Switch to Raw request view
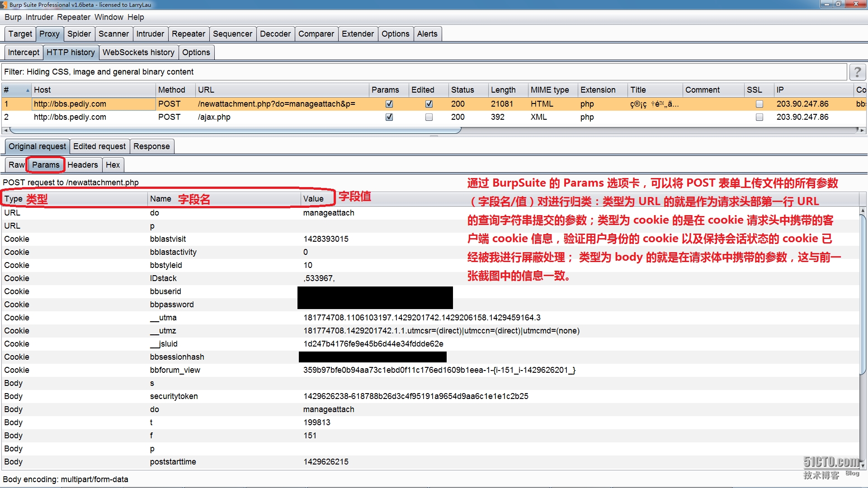 [16, 165]
